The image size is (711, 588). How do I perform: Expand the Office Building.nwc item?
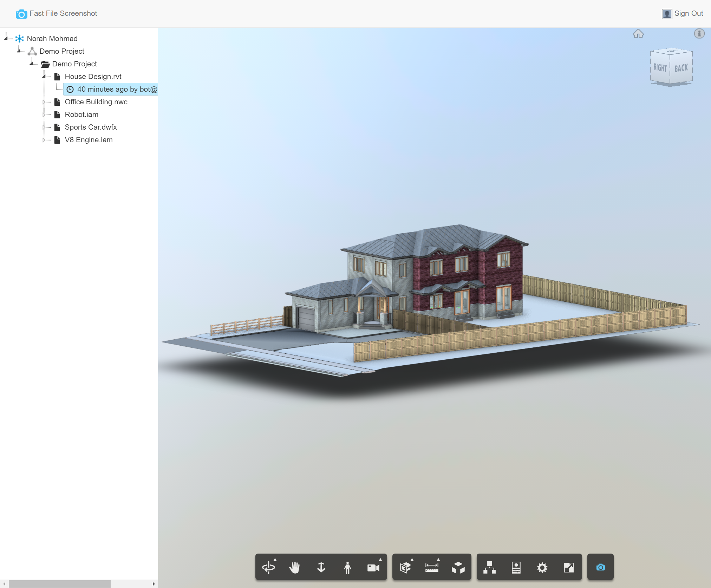click(x=44, y=102)
